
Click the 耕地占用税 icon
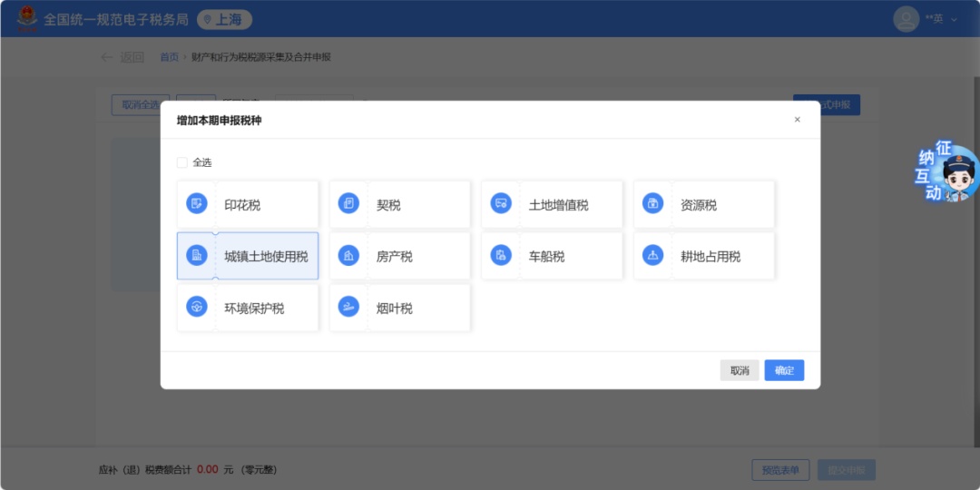(653, 256)
